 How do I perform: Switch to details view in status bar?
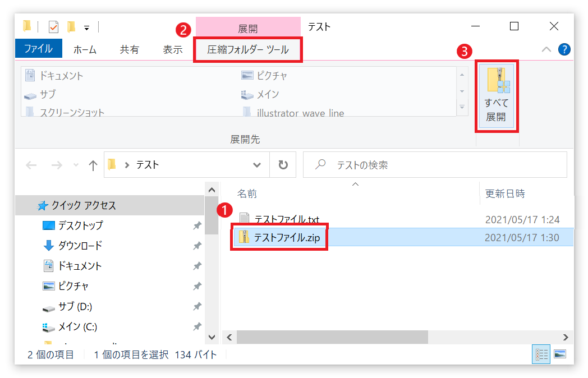click(541, 354)
